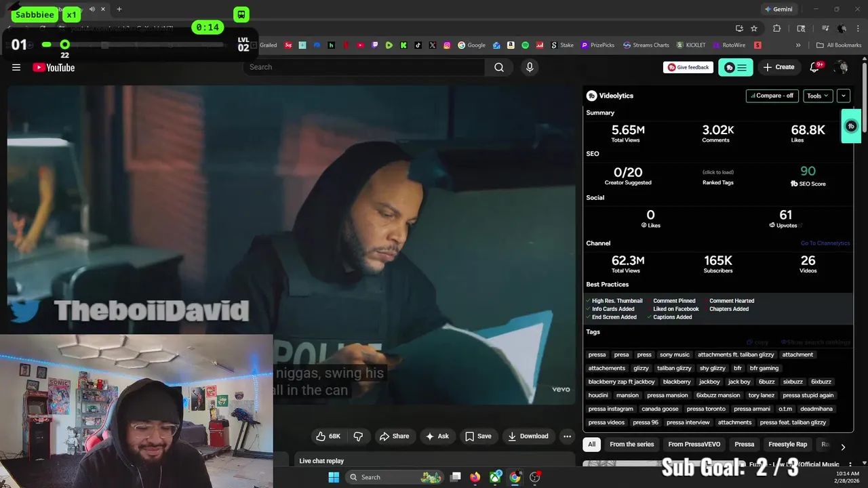Open Gemini in the Chrome title bar
Viewport: 868px width, 488px height.
(778, 9)
